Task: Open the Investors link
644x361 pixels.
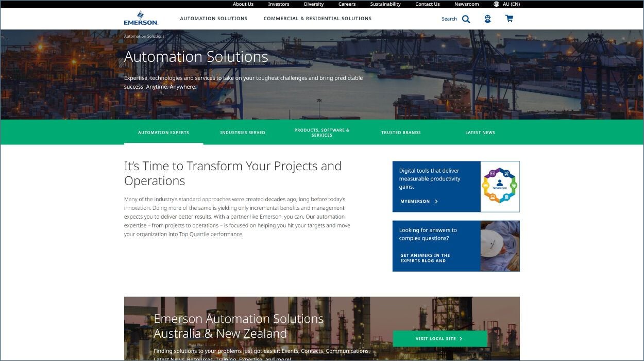Action: 279,4
